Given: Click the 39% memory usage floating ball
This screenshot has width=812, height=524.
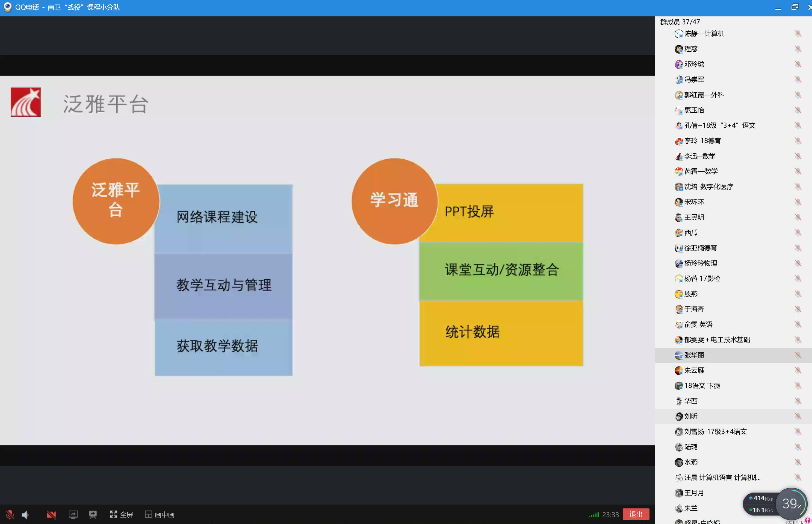Looking at the screenshot, I should [x=792, y=504].
